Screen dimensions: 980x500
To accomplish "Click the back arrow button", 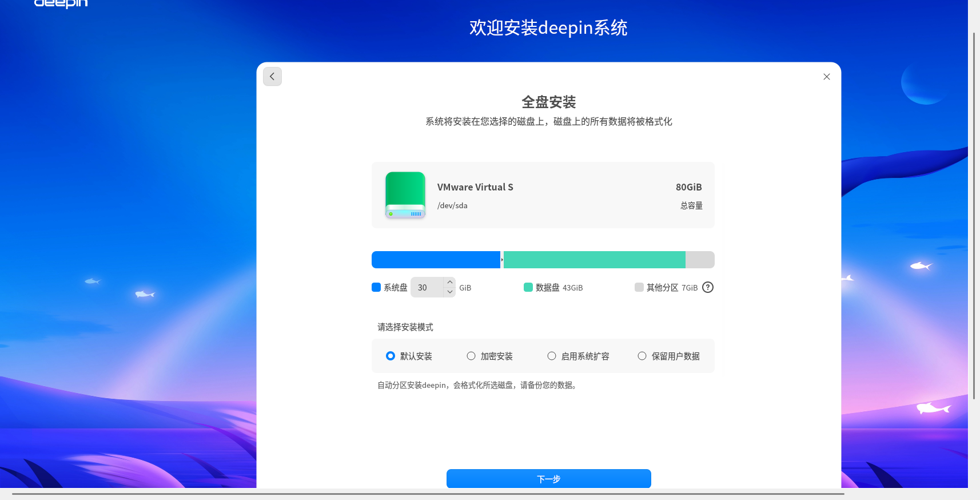I will [x=272, y=77].
